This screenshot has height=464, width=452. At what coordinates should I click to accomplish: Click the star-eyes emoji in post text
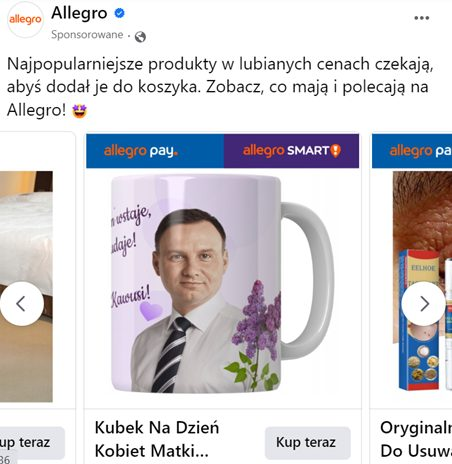click(80, 111)
